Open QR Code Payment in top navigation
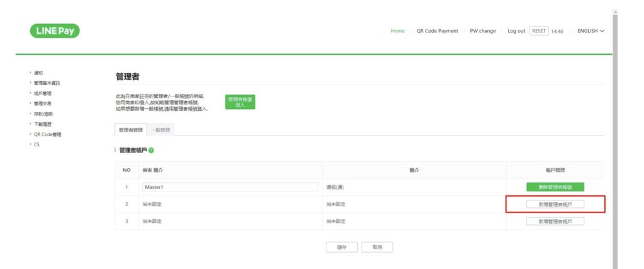 [x=437, y=31]
